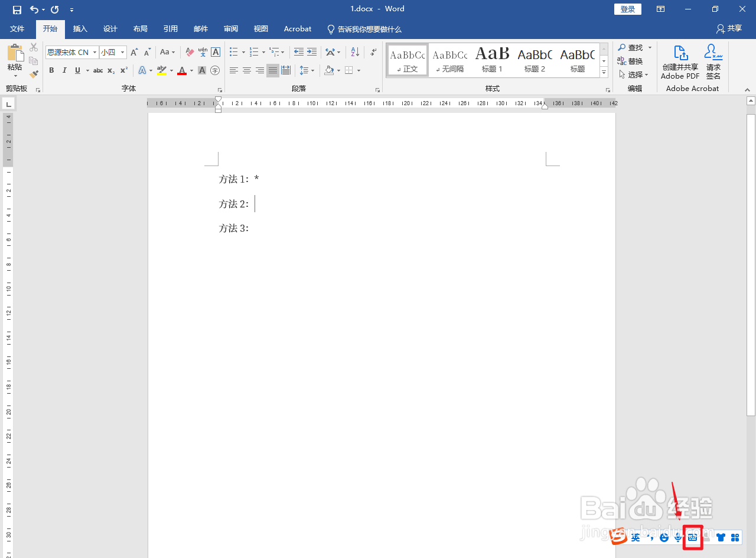Decrease the paragraph indent
This screenshot has width=756, height=558.
click(299, 52)
